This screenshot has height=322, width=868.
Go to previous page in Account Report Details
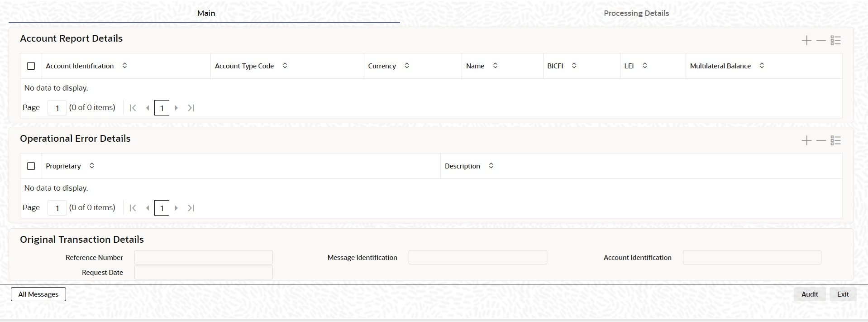click(148, 108)
